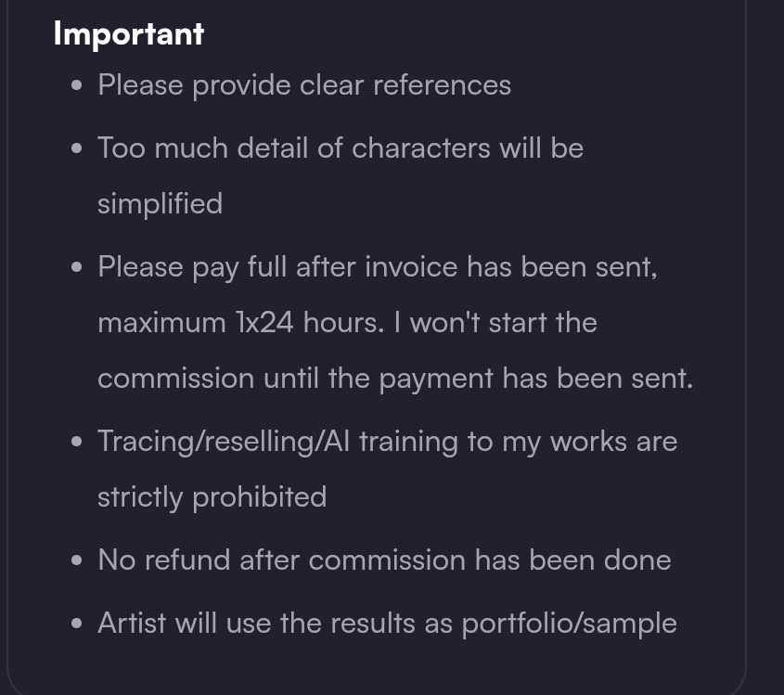Click the "commission until the payment" line
This screenshot has height=695, width=784.
point(394,379)
